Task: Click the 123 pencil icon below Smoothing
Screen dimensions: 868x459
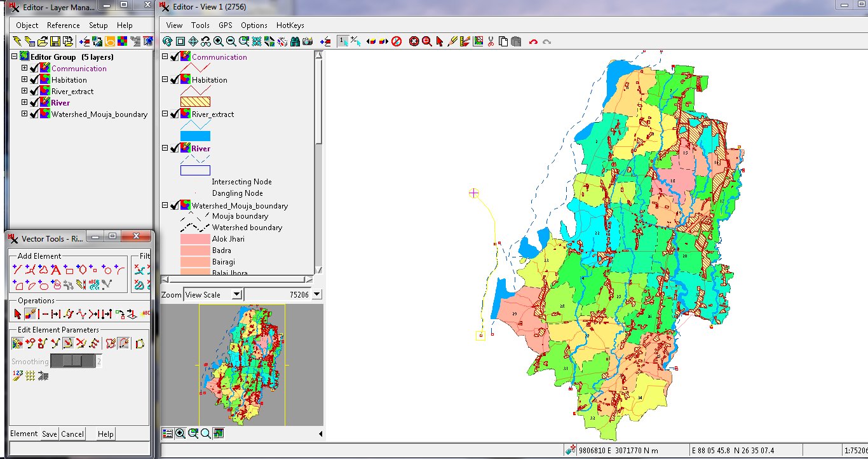Action: [17, 376]
